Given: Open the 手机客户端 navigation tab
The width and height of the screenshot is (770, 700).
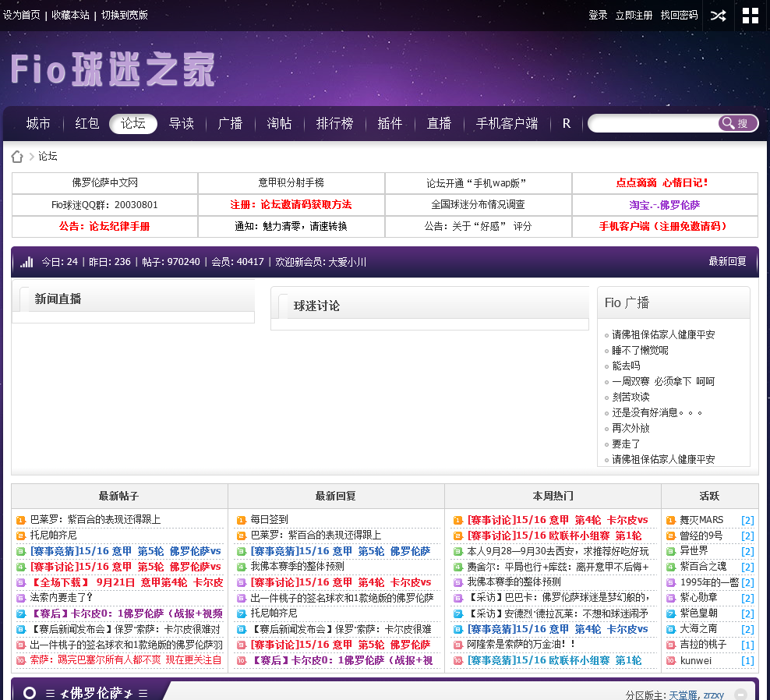Looking at the screenshot, I should 507,123.
